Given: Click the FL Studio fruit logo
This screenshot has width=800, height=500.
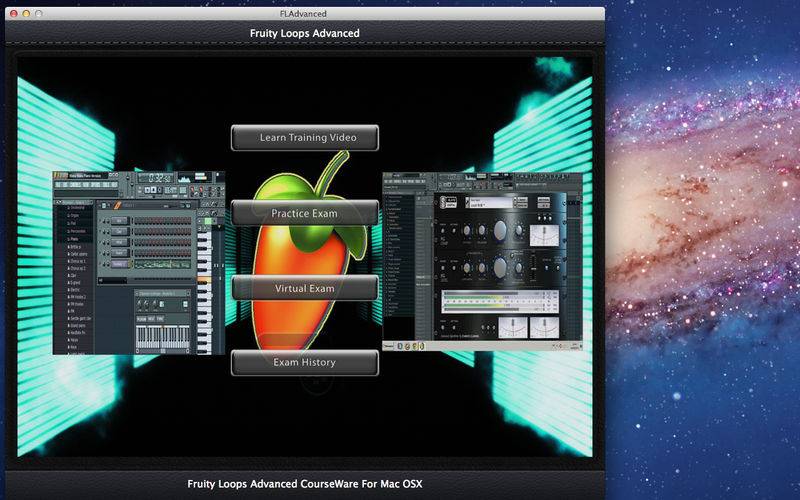Looking at the screenshot, I should (309, 255).
